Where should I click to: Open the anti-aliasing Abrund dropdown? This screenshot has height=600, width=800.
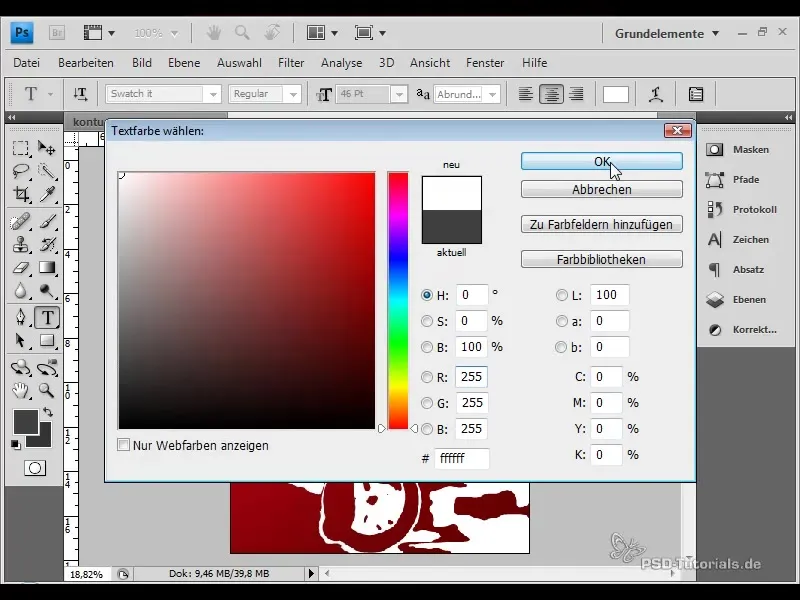click(492, 94)
